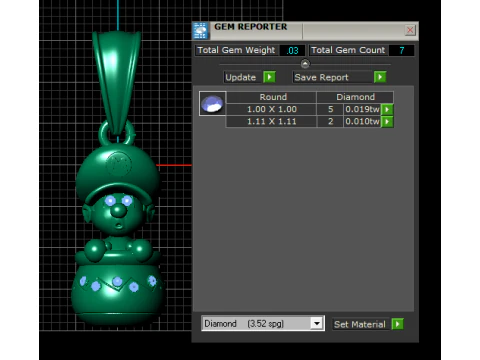Image resolution: width=480 pixels, height=360 pixels.
Task: Click the Total Gem Count value 7
Action: pos(402,50)
